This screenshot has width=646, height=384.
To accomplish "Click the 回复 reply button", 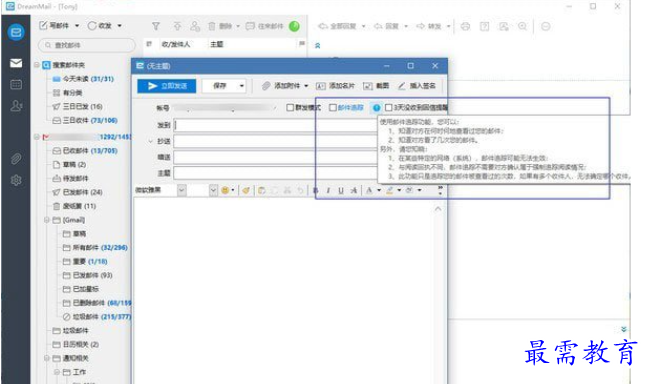I will coord(386,26).
